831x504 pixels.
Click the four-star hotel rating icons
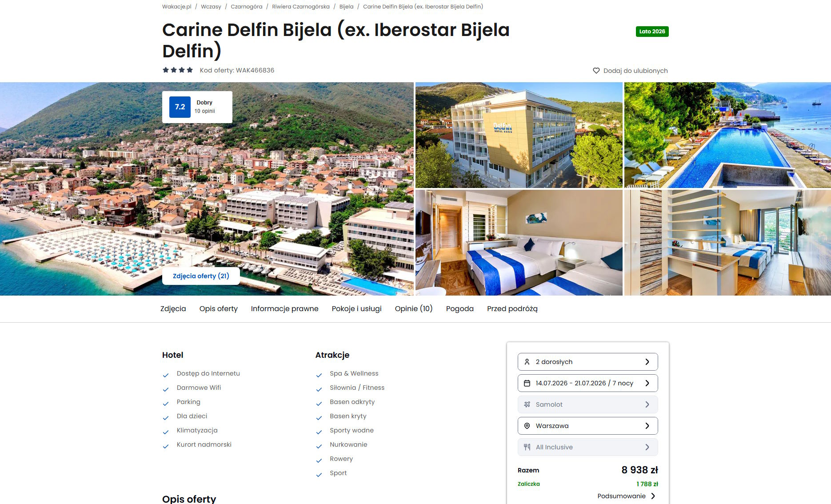(x=178, y=70)
